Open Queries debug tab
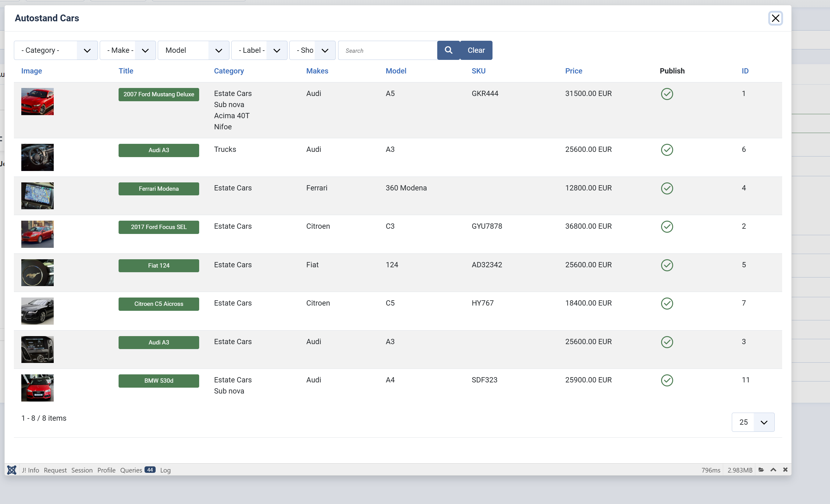 pyautogui.click(x=137, y=470)
